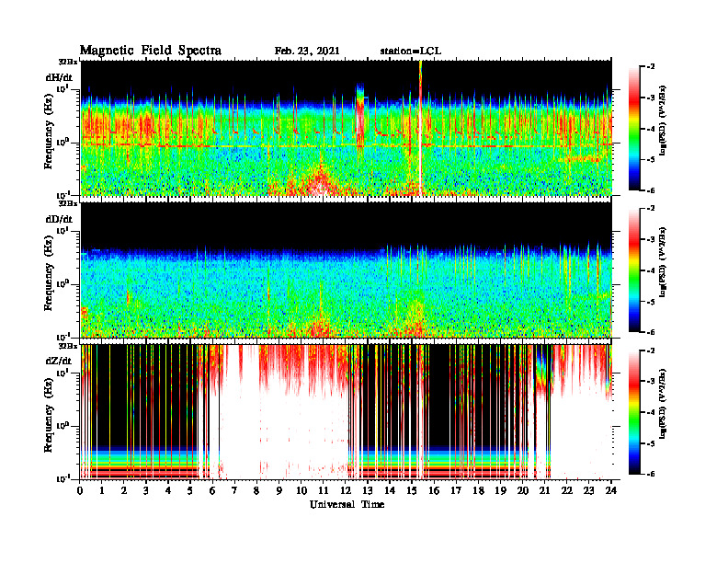Click hour "23" on the Universal Time axis
The image size is (728, 563).
click(x=588, y=491)
